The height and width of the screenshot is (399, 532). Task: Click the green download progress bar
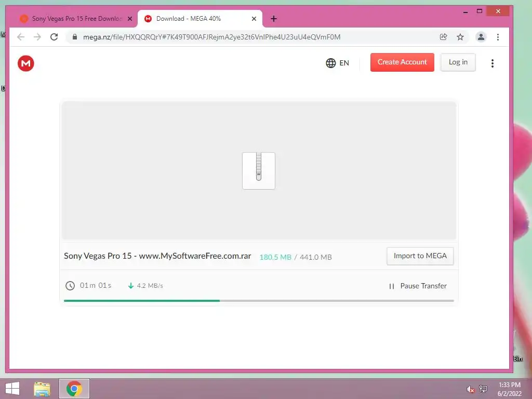[x=142, y=301]
